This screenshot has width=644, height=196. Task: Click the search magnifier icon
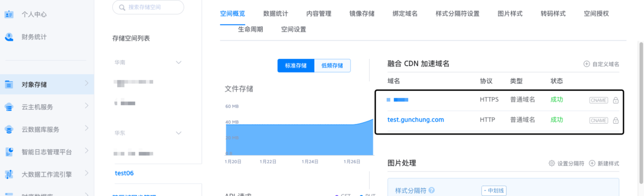point(122,7)
